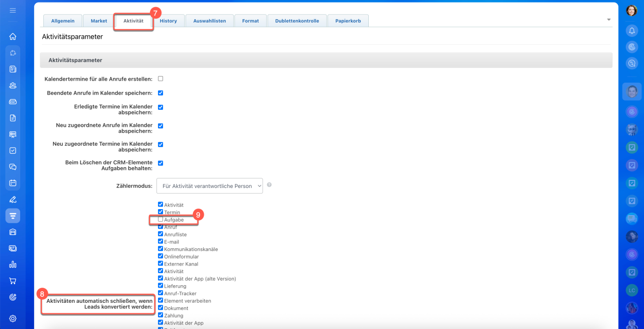
Task: Open the analytics bar chart icon
Action: click(13, 265)
